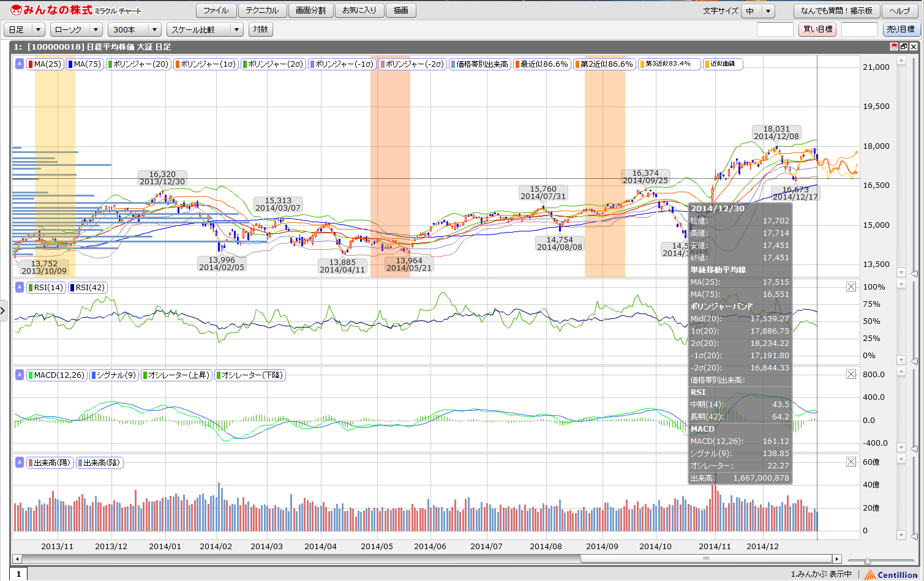Click the 買い目標 button
The image size is (924, 581).
[817, 29]
